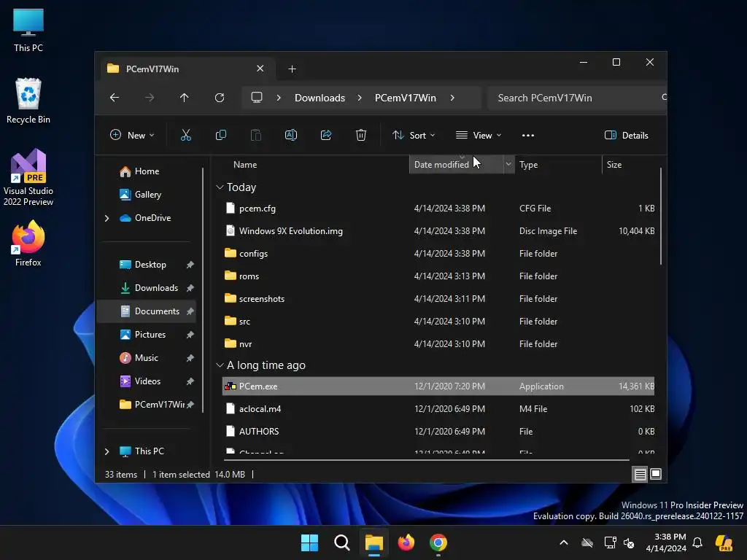This screenshot has height=560, width=747.
Task: Show hidden system tray icons
Action: [564, 542]
